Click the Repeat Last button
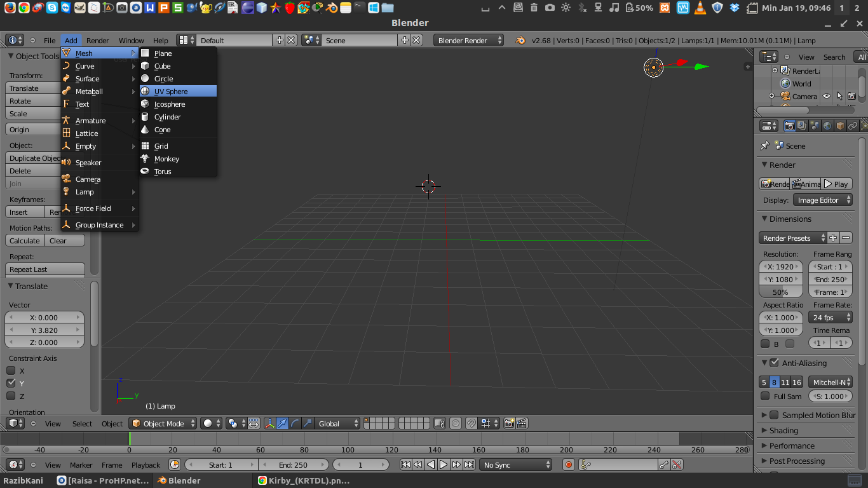The width and height of the screenshot is (868, 488). click(x=45, y=269)
